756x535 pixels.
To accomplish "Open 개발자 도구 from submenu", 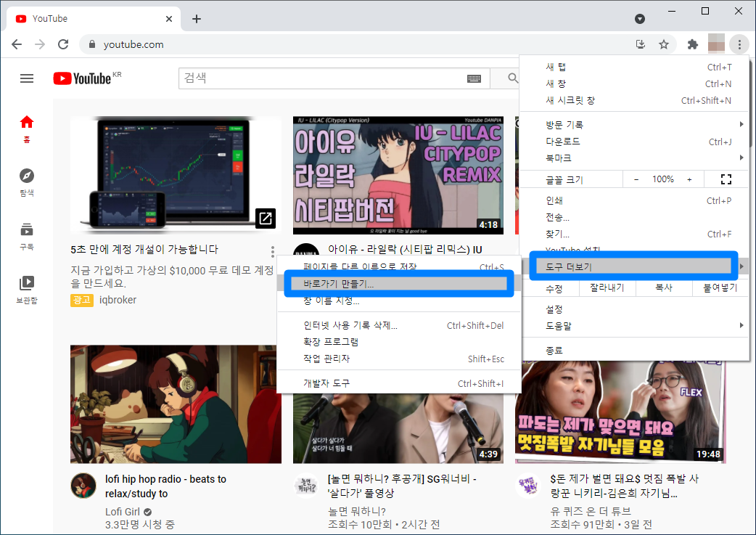I will pyautogui.click(x=399, y=383).
